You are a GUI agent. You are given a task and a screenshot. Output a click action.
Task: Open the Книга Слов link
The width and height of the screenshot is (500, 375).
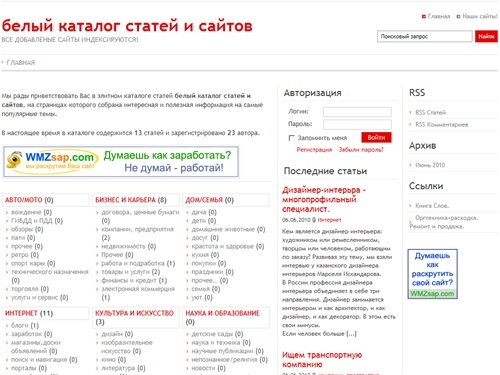432,206
